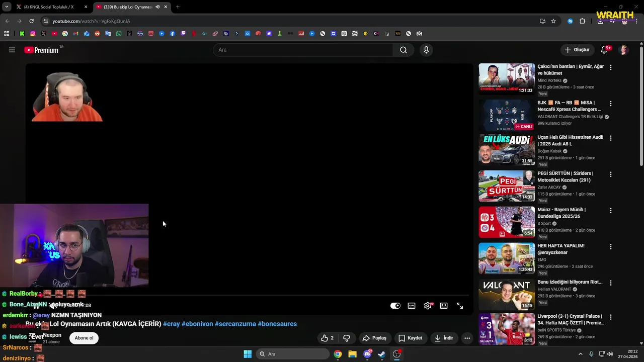Viewport: 644px width, 362px height.
Task: Enter fullscreen on the video player
Action: point(460,306)
